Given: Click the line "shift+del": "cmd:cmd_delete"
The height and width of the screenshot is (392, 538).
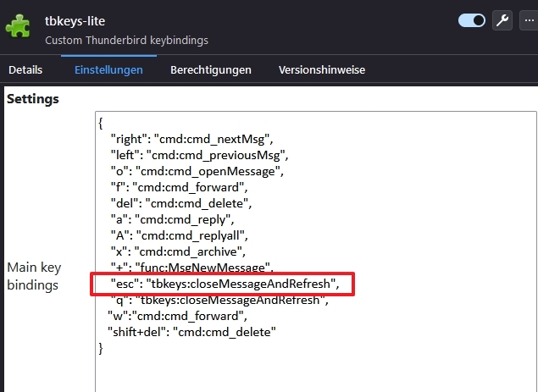Looking at the screenshot, I should 191,333.
